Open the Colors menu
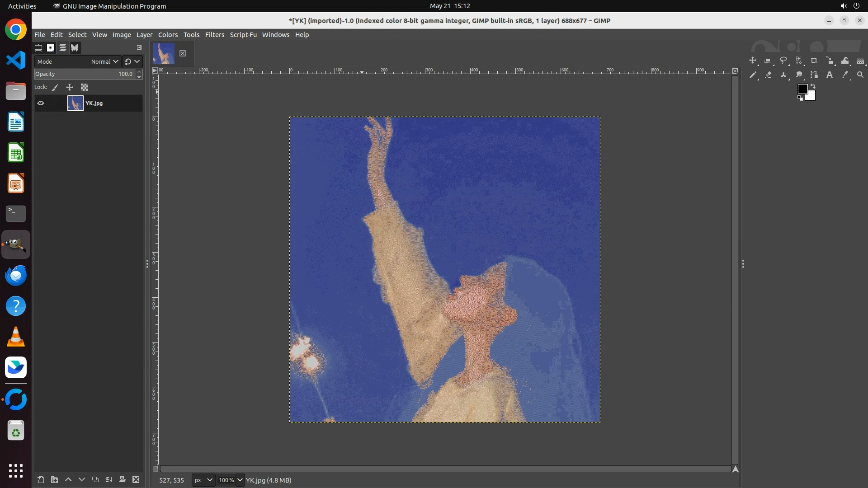The height and width of the screenshot is (488, 868). tap(168, 35)
